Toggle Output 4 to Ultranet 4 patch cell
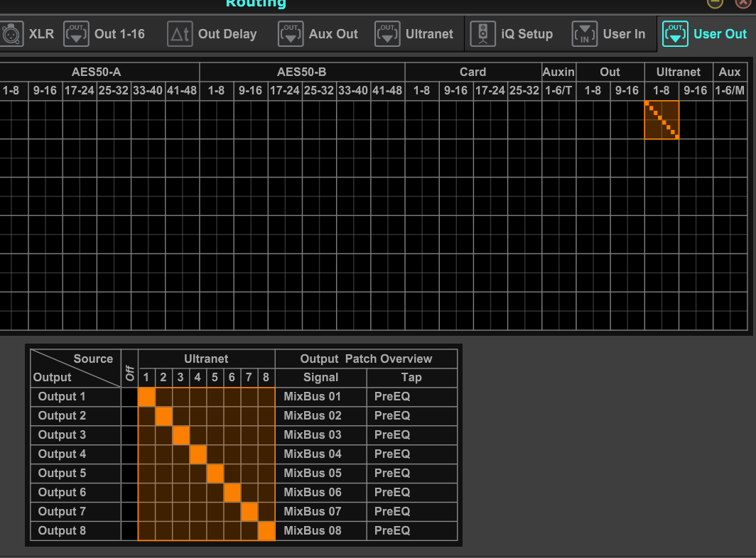 coord(198,454)
